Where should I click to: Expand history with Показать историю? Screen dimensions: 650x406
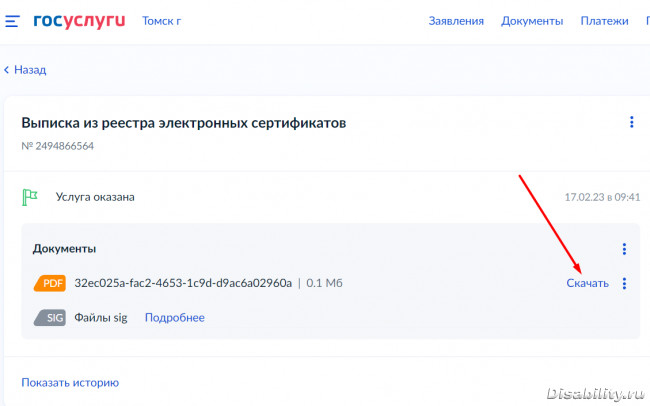pos(70,382)
